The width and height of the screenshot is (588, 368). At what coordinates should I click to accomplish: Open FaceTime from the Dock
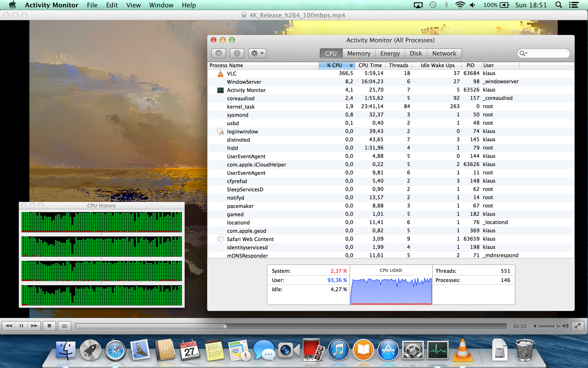pos(289,350)
